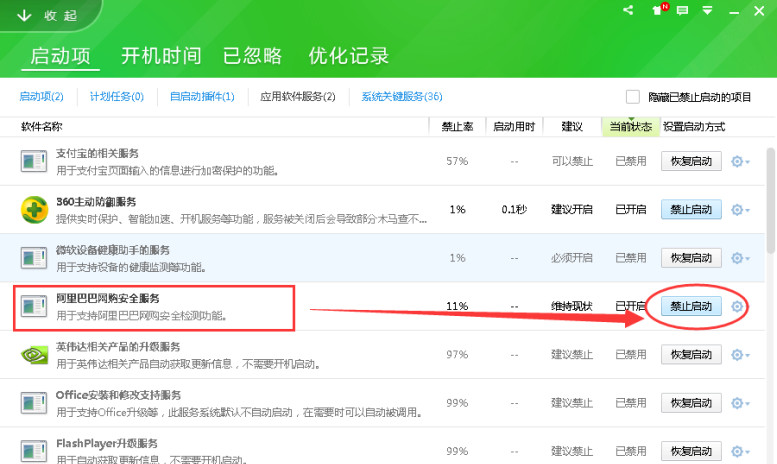Select the Office安装和修改支持服务 row title
Screen dimensions: 777x464
coord(118,395)
